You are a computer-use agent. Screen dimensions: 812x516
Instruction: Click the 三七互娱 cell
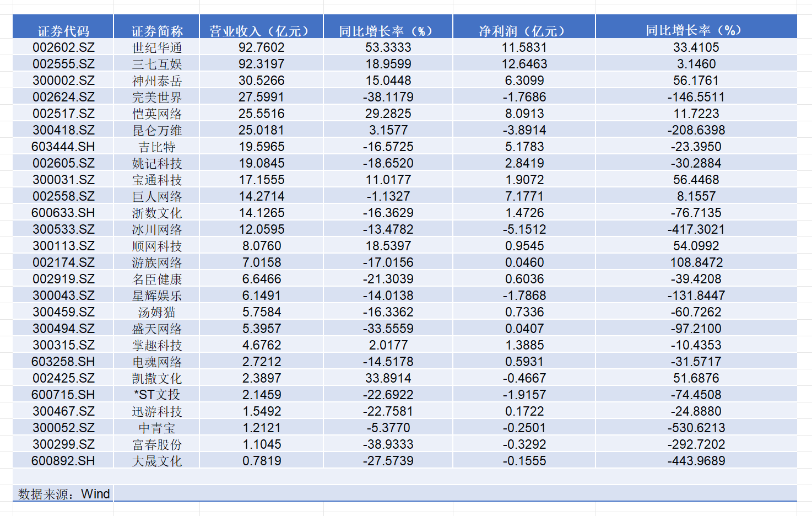click(157, 64)
